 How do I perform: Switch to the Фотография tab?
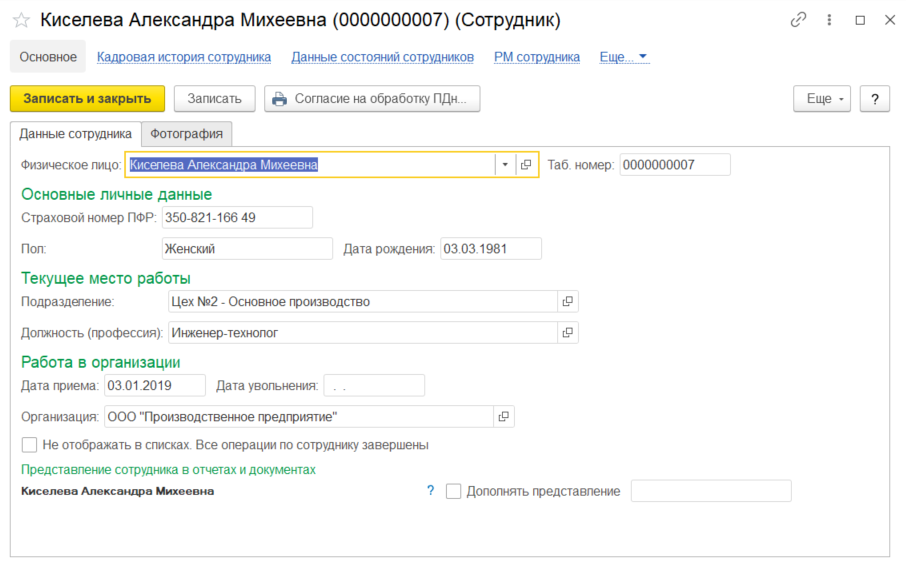tap(187, 133)
